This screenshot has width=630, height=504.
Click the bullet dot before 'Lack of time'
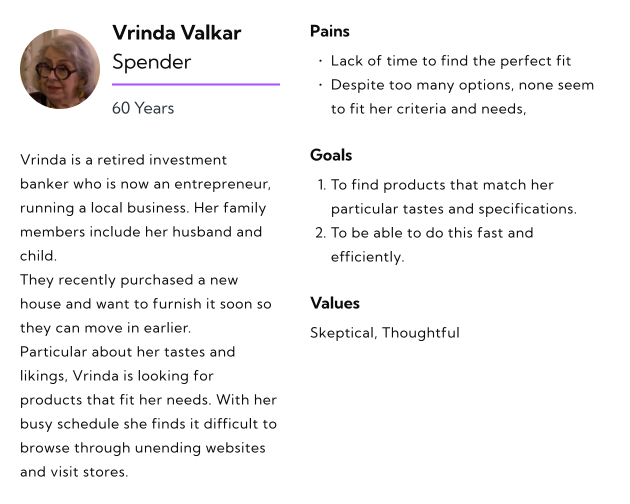[x=320, y=61]
